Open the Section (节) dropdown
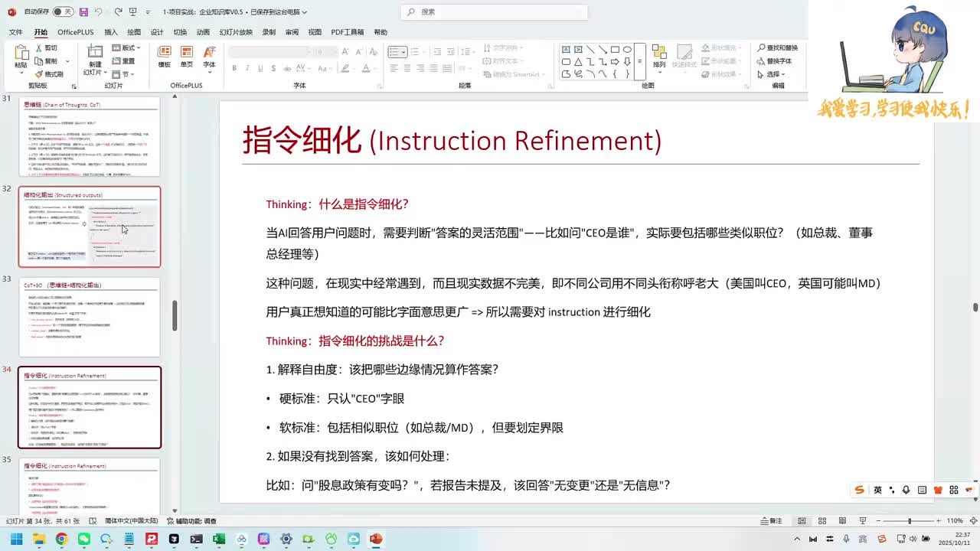The width and height of the screenshot is (980, 551). pos(122,74)
